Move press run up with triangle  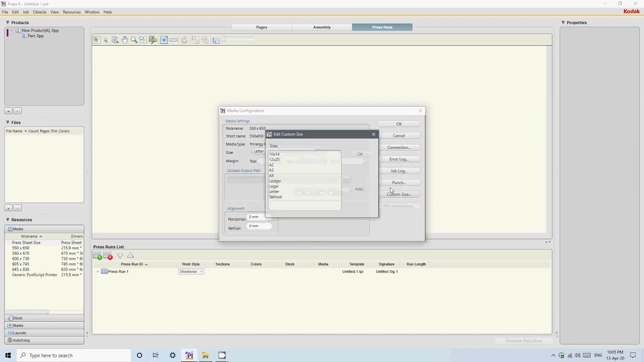[130, 256]
